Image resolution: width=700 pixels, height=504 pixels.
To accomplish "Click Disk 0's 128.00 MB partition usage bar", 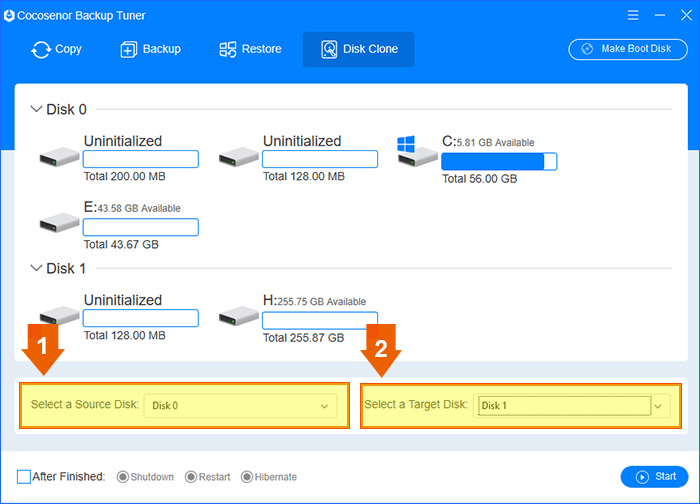I will click(x=320, y=159).
